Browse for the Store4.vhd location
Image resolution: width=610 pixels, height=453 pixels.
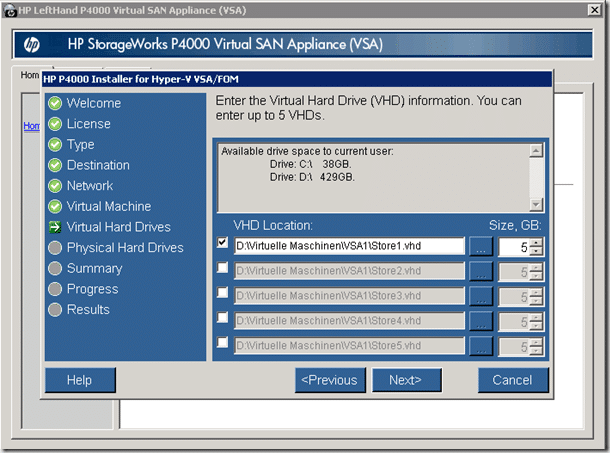pyautogui.click(x=481, y=321)
